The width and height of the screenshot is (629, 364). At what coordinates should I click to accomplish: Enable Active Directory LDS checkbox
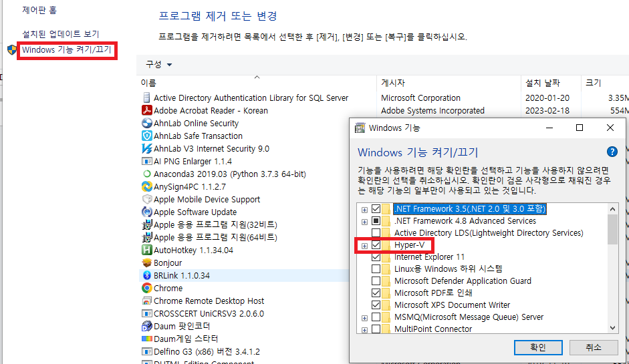[x=376, y=233]
